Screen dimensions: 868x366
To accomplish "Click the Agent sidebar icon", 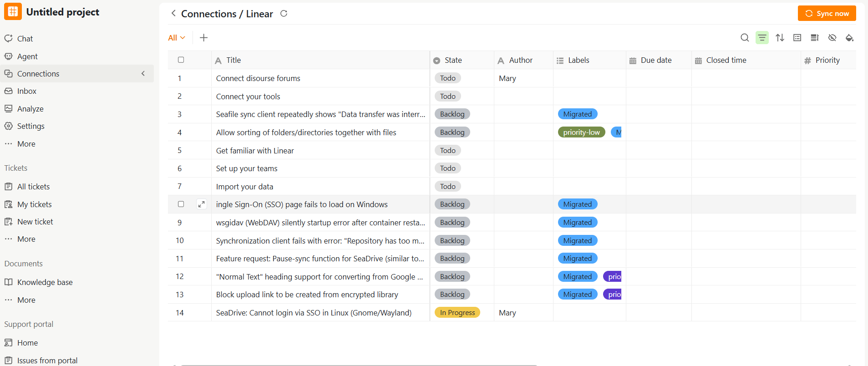I will tap(8, 56).
